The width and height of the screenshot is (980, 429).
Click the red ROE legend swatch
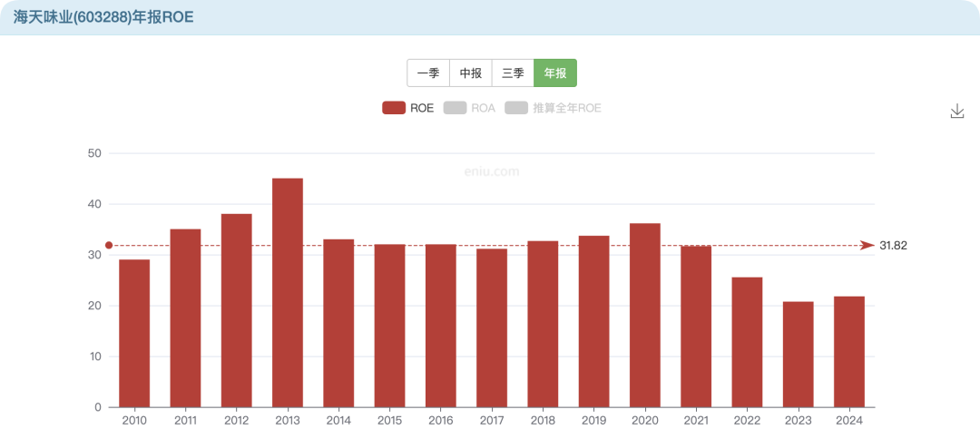(393, 108)
